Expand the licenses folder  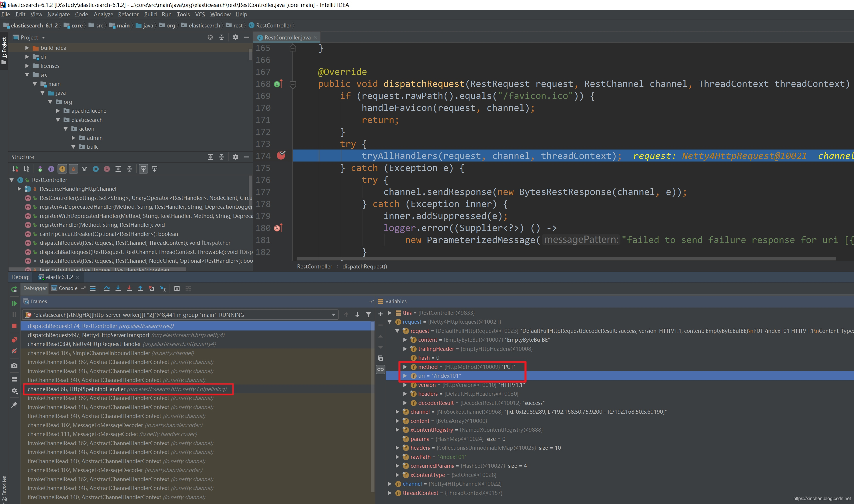(27, 66)
